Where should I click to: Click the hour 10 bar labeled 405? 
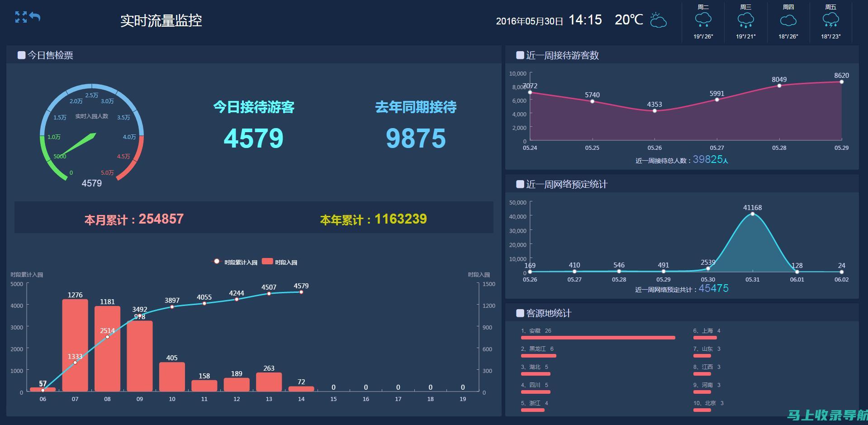[172, 377]
